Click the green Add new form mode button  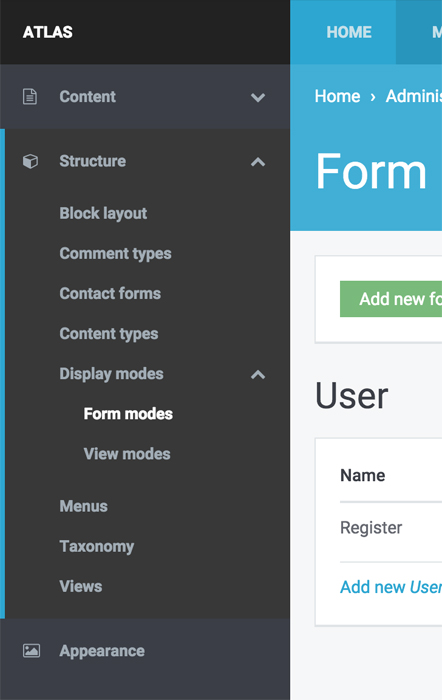pyautogui.click(x=391, y=299)
